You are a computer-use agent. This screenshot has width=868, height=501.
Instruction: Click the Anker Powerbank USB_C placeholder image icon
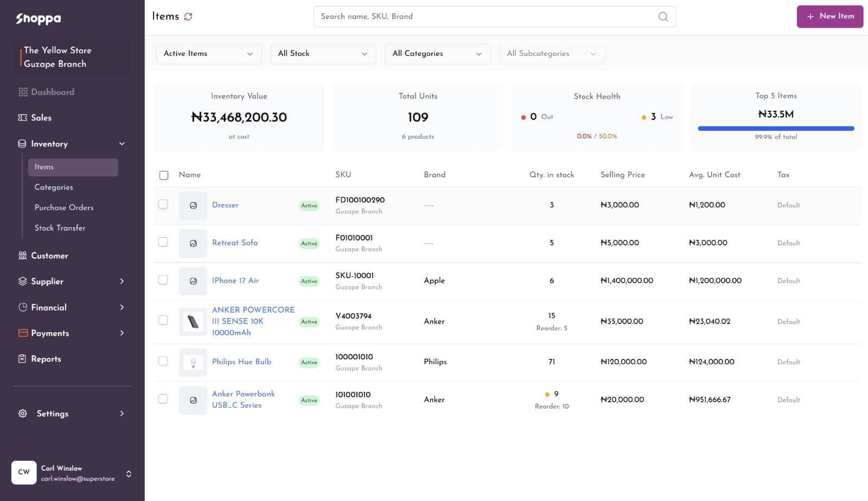coord(193,401)
